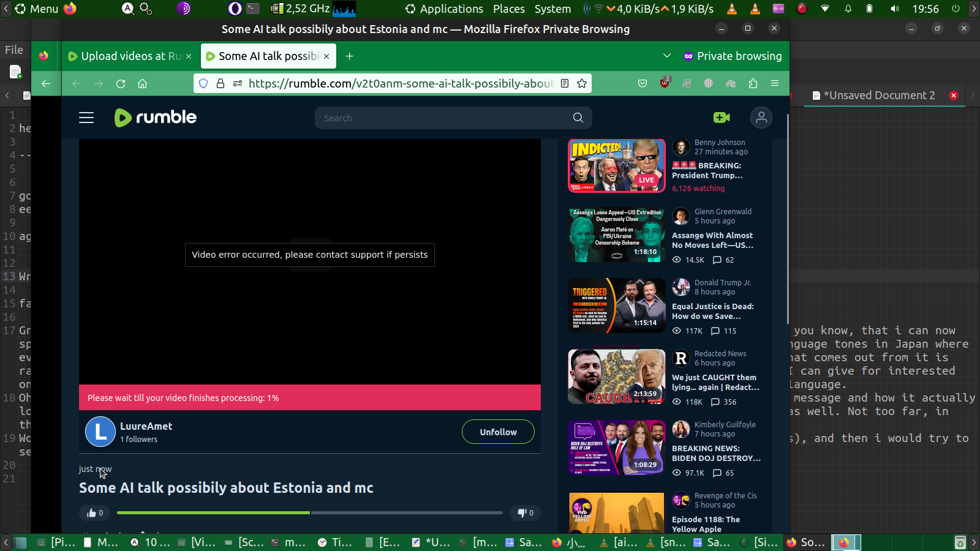Viewport: 980px width, 551px height.
Task: Click the clock showing 19:56
Action: 925,9
